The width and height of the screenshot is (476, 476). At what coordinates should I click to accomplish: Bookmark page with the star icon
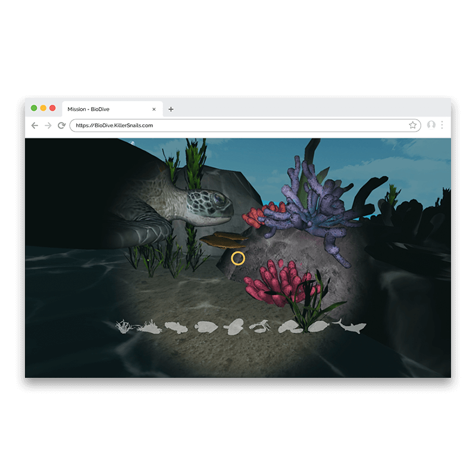point(412,126)
